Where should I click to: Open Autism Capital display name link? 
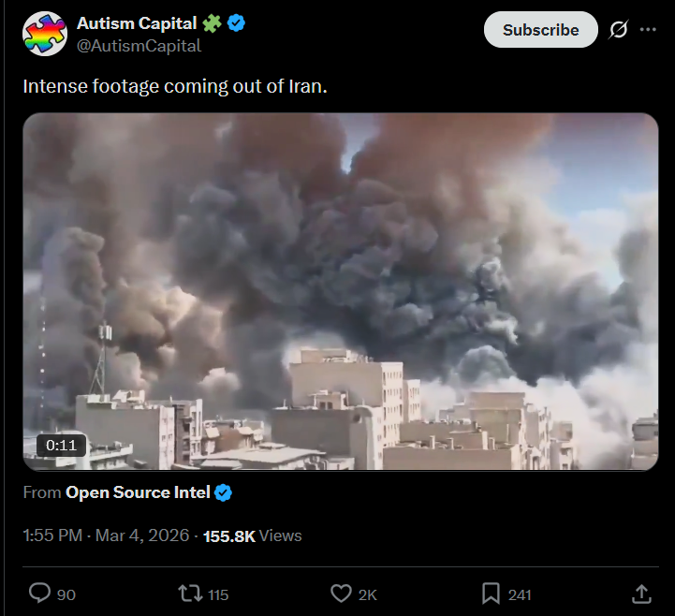point(137,23)
